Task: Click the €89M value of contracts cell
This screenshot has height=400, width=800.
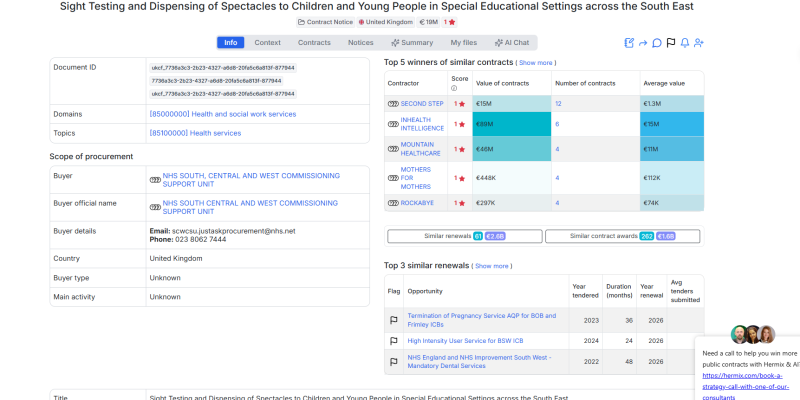Action: pyautogui.click(x=512, y=124)
